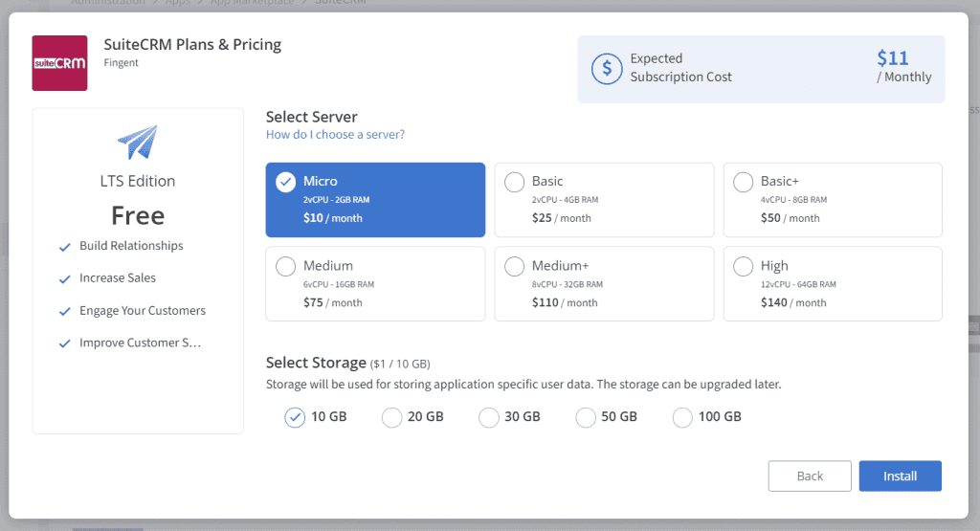
Task: Click '4vCPU - 8GB RAM' spec text
Action: 793,200
